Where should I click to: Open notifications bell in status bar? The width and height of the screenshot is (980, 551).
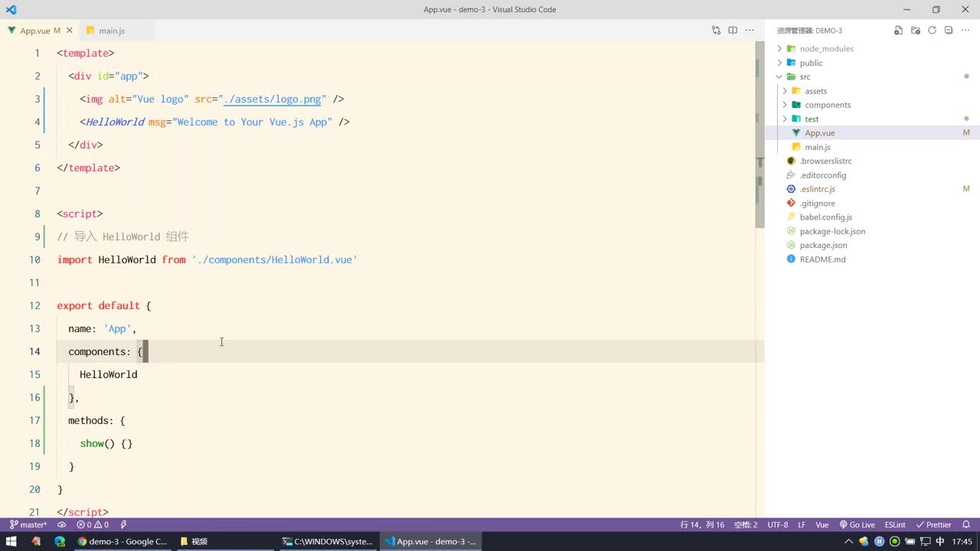967,525
